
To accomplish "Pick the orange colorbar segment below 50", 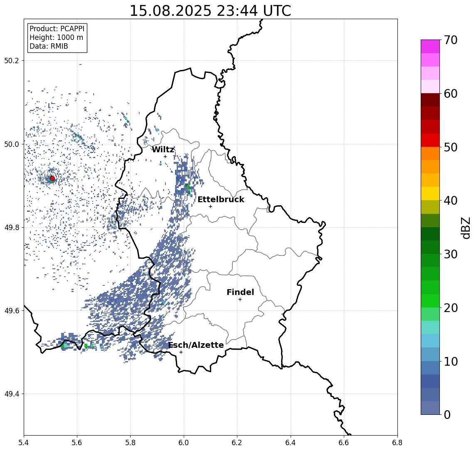I will point(430,154).
